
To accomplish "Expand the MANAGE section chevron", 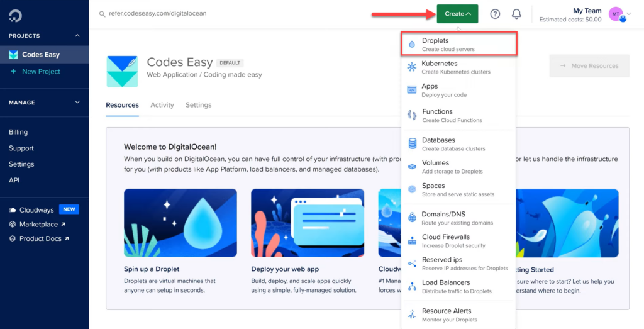I will click(x=77, y=103).
